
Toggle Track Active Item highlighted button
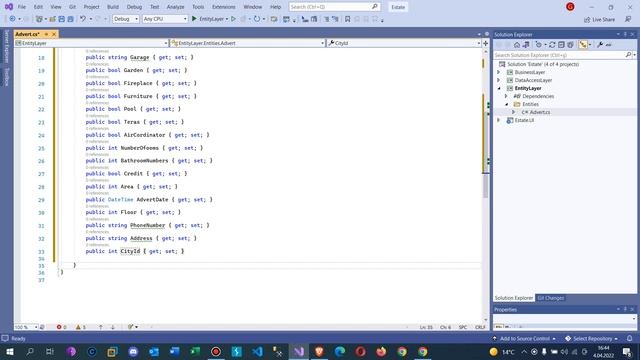click(x=583, y=45)
